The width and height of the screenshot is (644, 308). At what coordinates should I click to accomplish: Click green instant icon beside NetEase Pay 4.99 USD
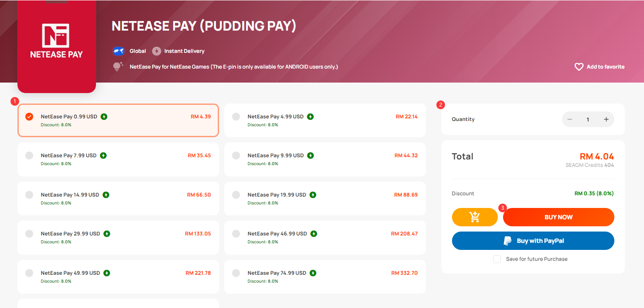[310, 117]
